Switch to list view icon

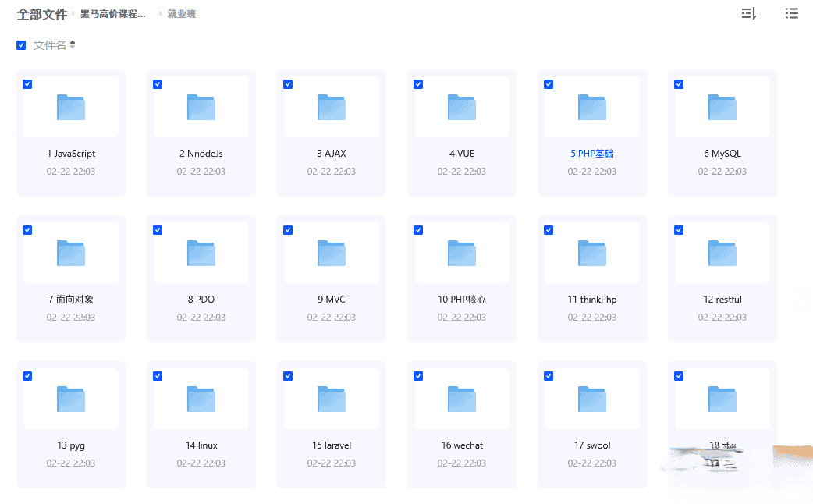pos(792,13)
